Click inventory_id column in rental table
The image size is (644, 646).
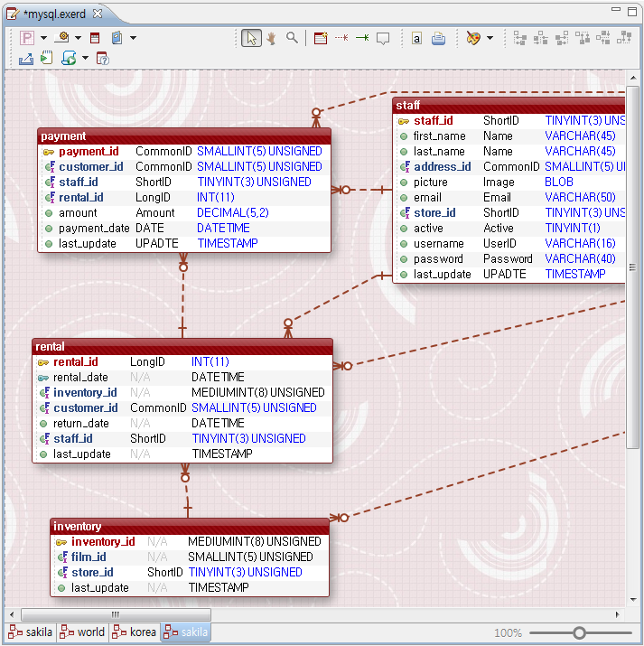(182, 393)
